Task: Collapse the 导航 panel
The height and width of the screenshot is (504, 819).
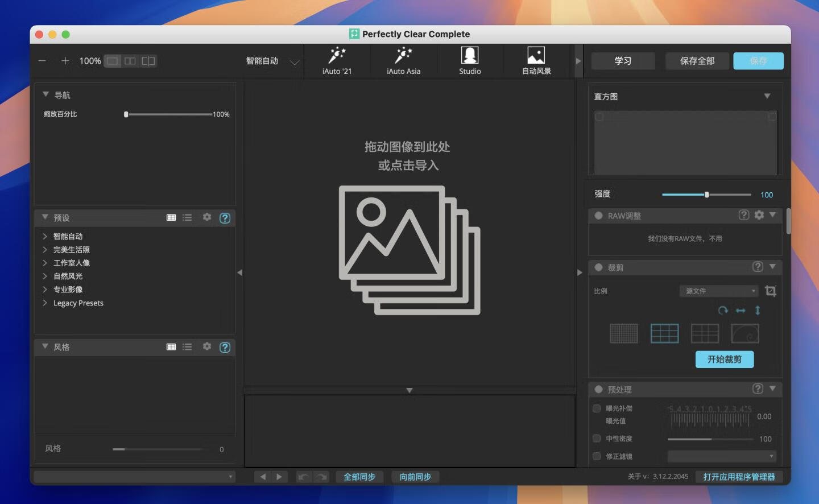Action: (x=45, y=94)
